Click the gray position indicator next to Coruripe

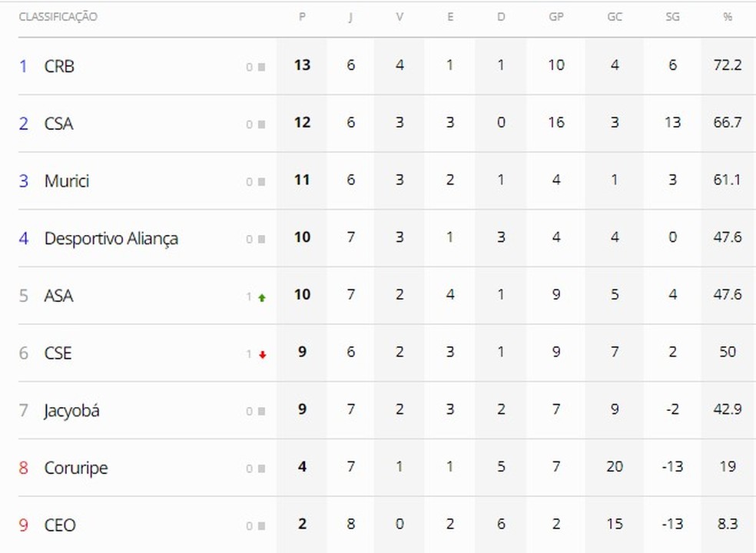pyautogui.click(x=261, y=469)
